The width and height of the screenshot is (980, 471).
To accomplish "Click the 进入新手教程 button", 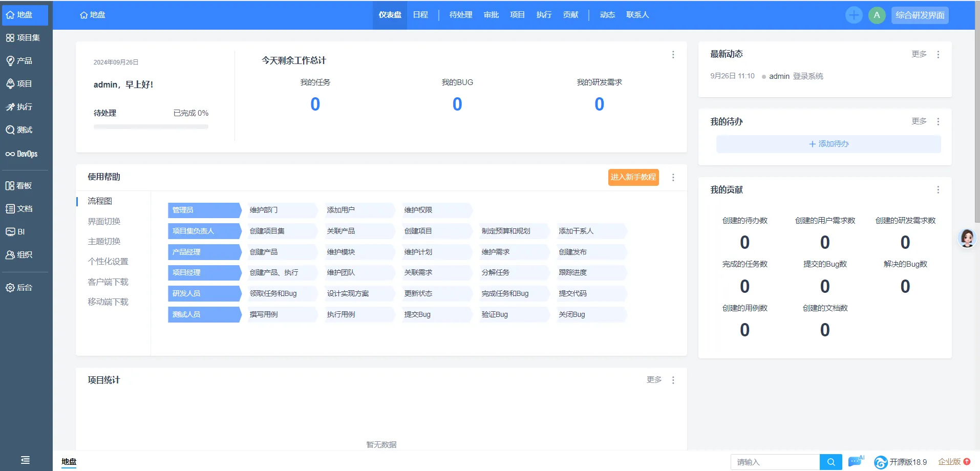I will 633,177.
